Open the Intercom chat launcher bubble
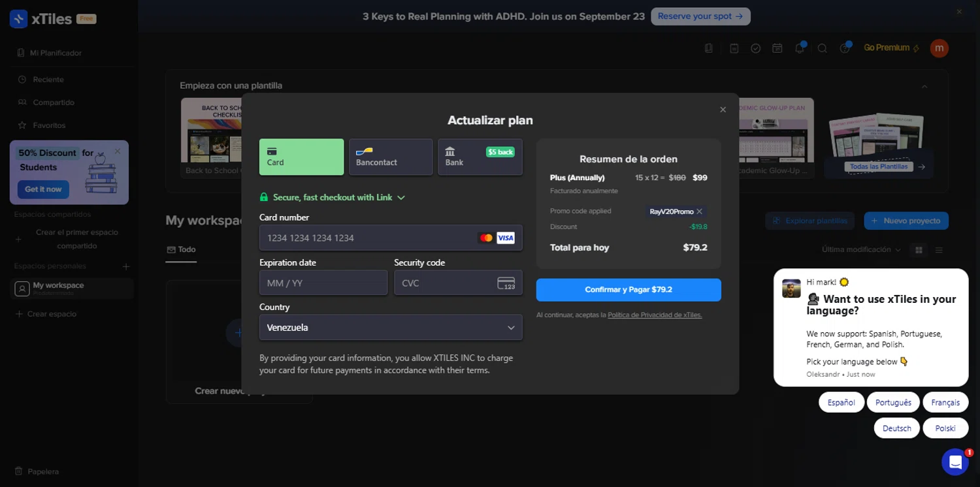The image size is (980, 487). pos(955,462)
